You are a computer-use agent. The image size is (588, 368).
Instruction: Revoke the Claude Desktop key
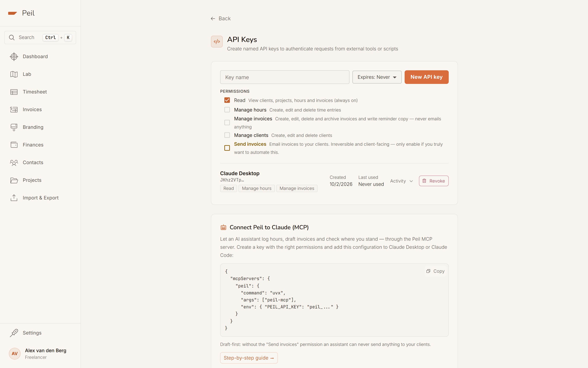433,181
